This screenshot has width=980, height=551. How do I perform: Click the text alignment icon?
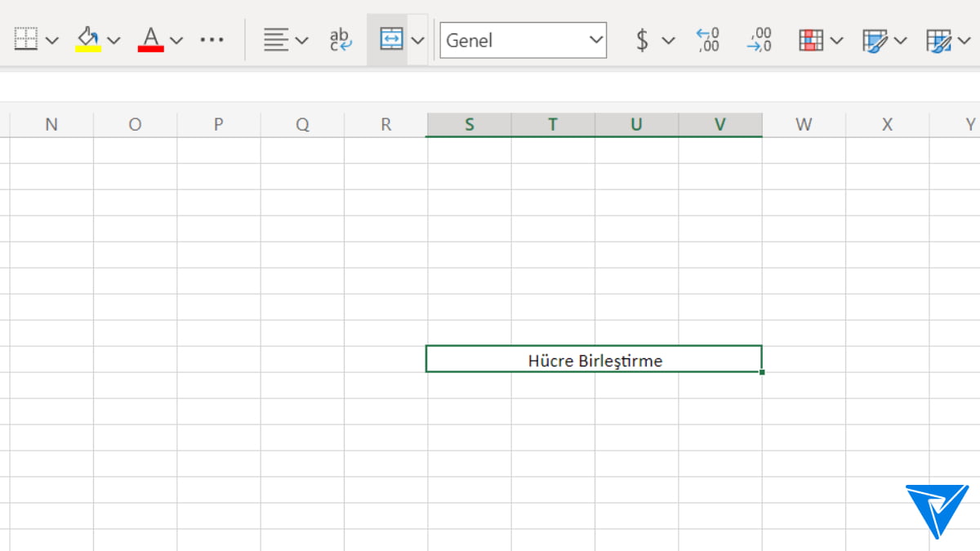click(276, 39)
